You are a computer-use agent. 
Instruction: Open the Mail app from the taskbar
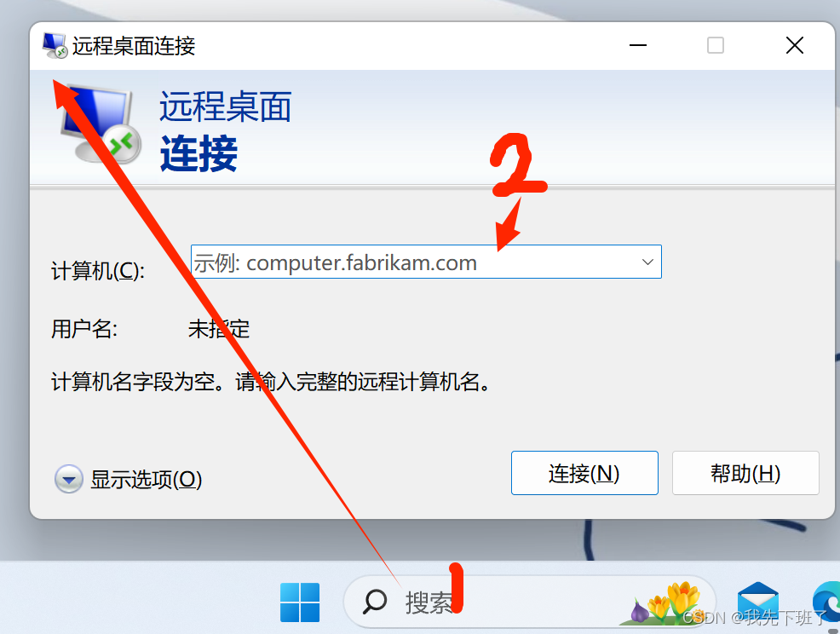757,603
